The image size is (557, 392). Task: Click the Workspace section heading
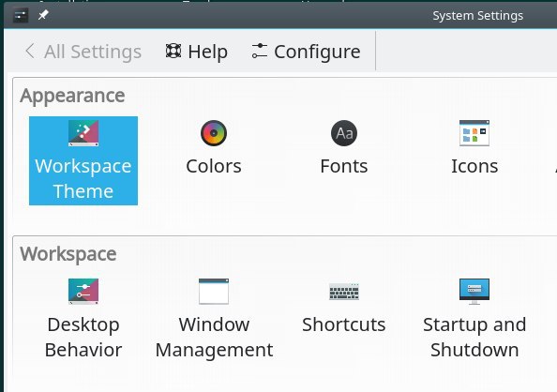(68, 254)
